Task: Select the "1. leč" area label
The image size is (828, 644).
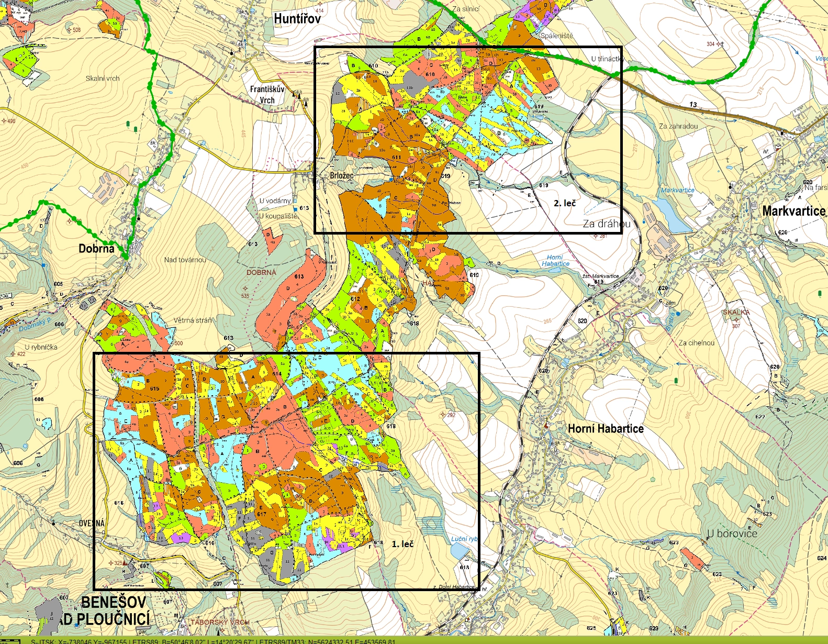Action: point(402,545)
